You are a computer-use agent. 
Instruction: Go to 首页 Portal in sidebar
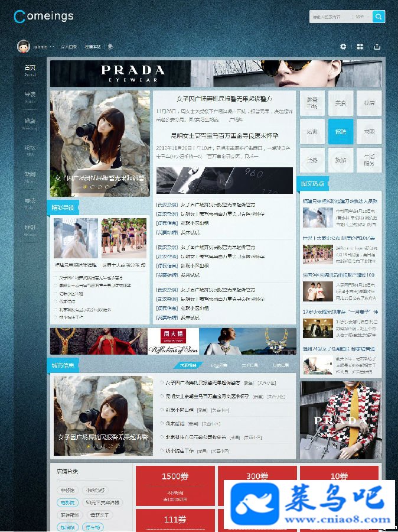[30, 70]
